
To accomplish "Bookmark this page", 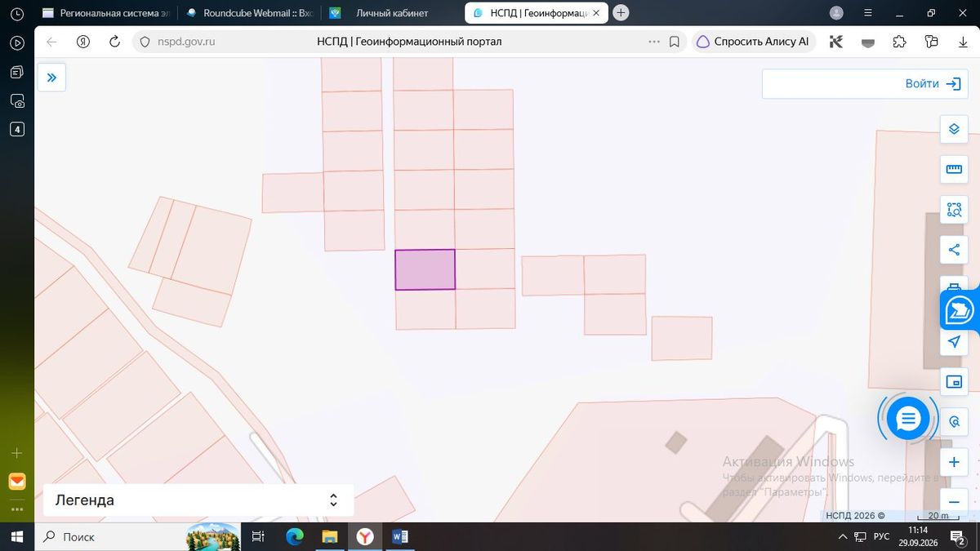I will [x=675, y=42].
